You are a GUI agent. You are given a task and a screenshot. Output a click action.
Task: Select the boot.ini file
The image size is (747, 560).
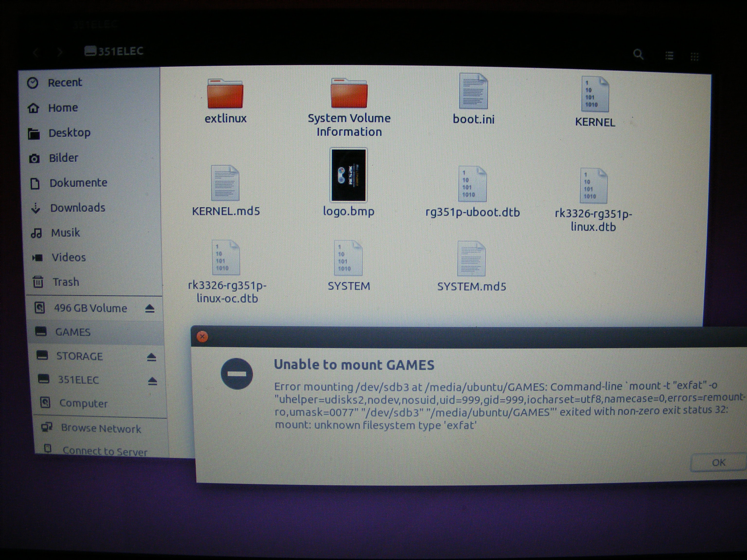[x=473, y=92]
